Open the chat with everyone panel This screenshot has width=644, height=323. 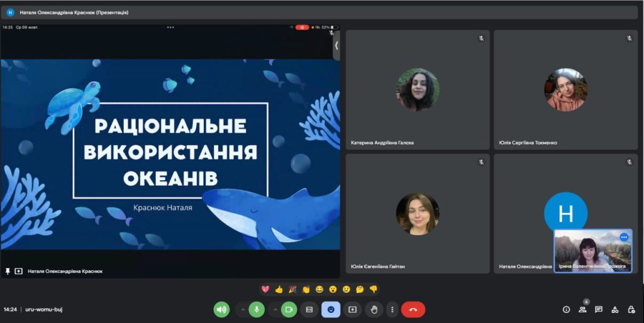(x=599, y=309)
